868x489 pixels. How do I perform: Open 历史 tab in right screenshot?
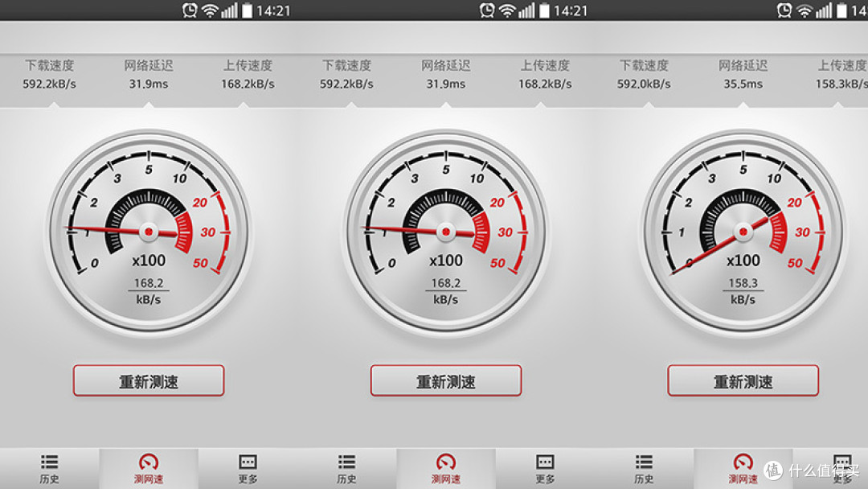(x=644, y=469)
